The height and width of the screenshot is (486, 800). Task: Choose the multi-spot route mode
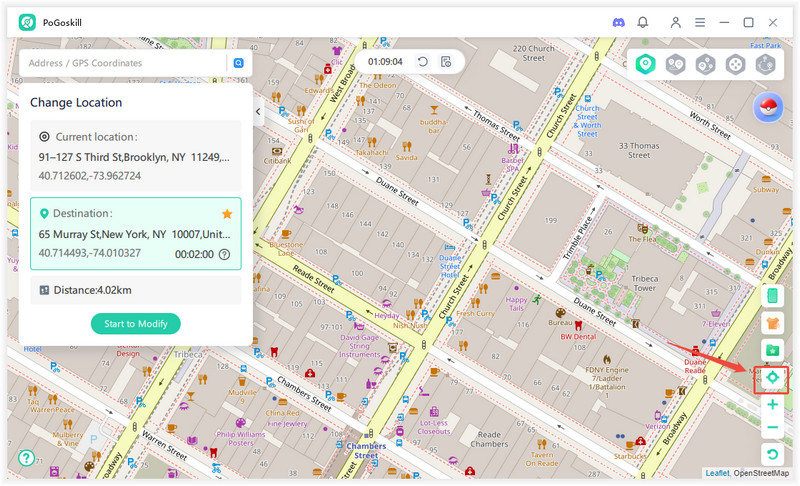pos(705,64)
